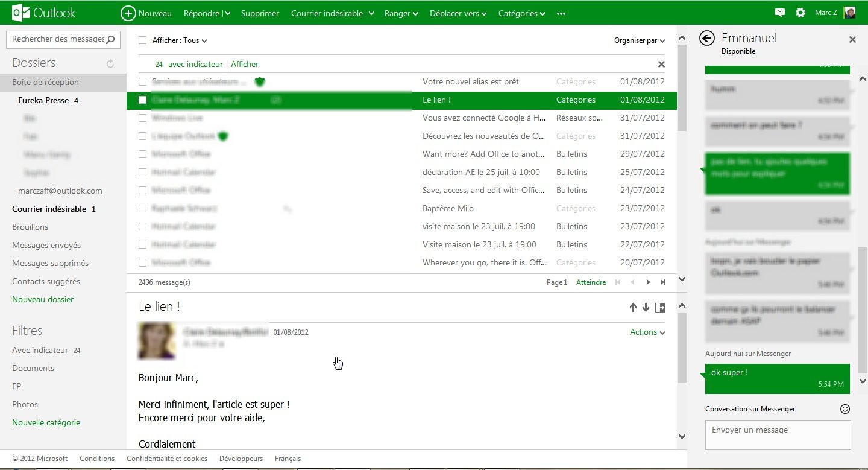Open the 'Organiser par' sort dropdown
Viewport: 868px width, 470px height.
[x=639, y=40]
